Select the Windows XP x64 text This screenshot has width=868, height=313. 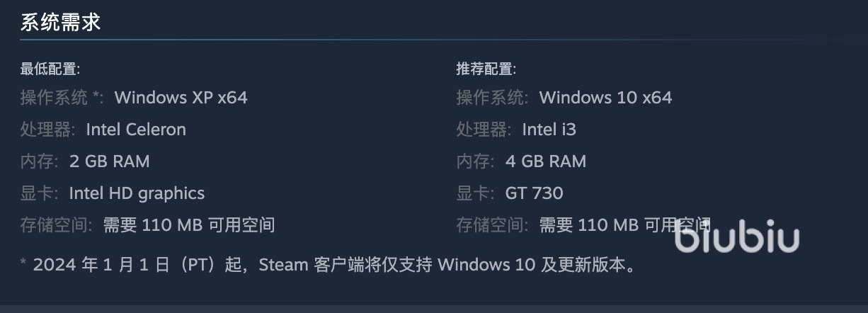(181, 98)
